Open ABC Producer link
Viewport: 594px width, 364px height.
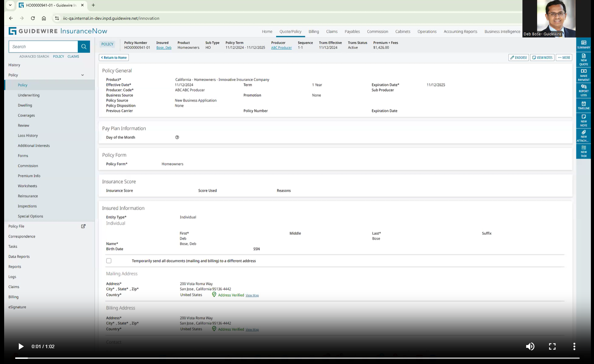[281, 48]
